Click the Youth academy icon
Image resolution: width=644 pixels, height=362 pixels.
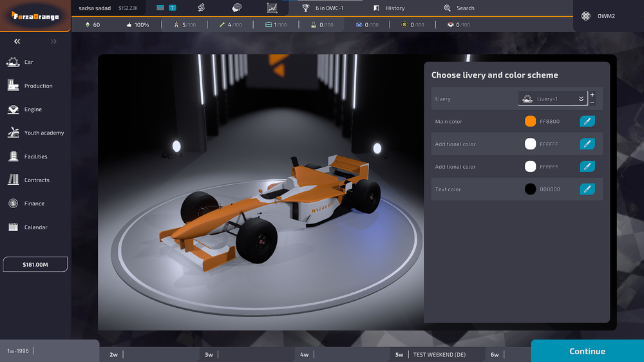point(13,132)
